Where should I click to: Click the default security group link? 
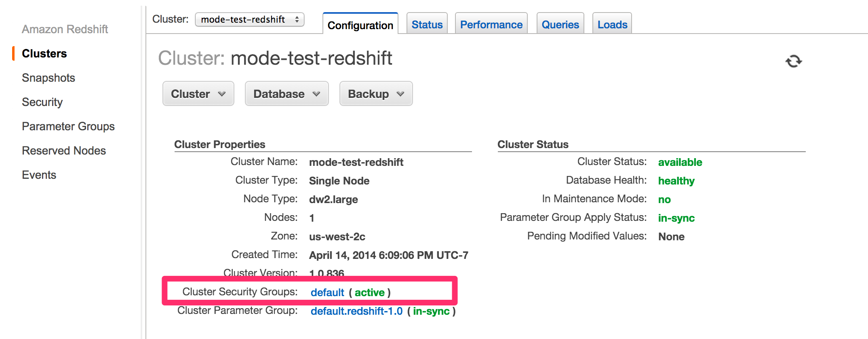click(x=327, y=292)
